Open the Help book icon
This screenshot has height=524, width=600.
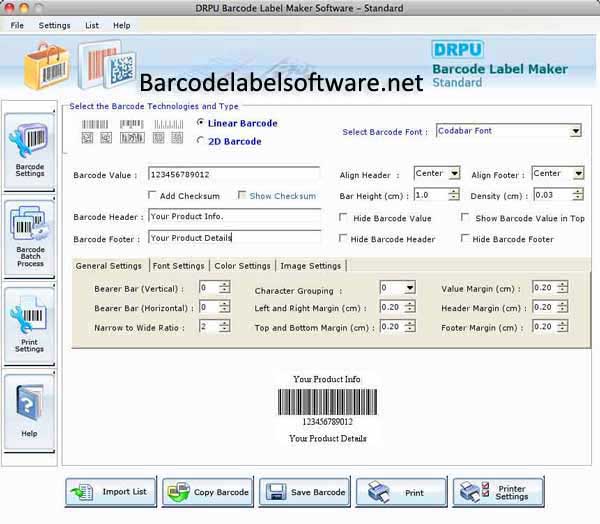[x=30, y=410]
